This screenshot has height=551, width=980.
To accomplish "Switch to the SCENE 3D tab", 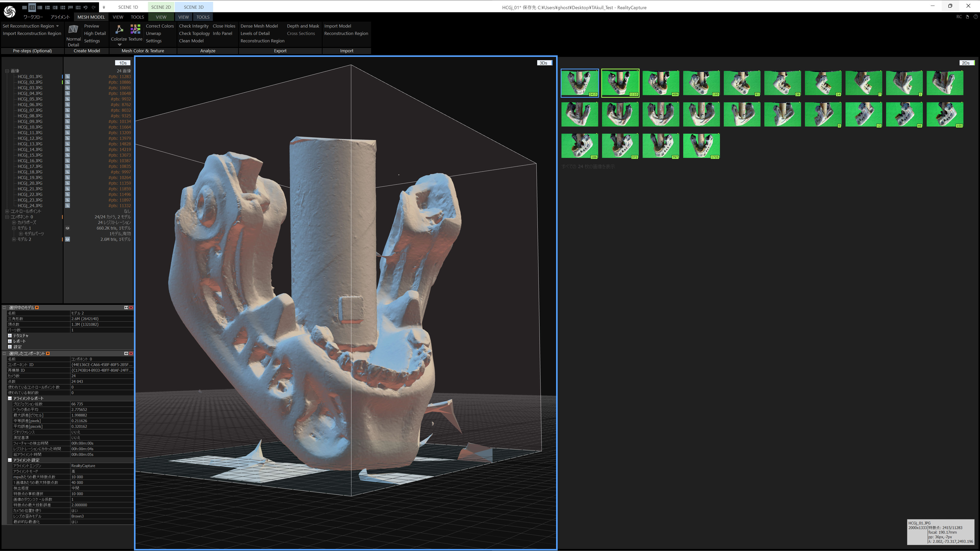I will click(194, 7).
